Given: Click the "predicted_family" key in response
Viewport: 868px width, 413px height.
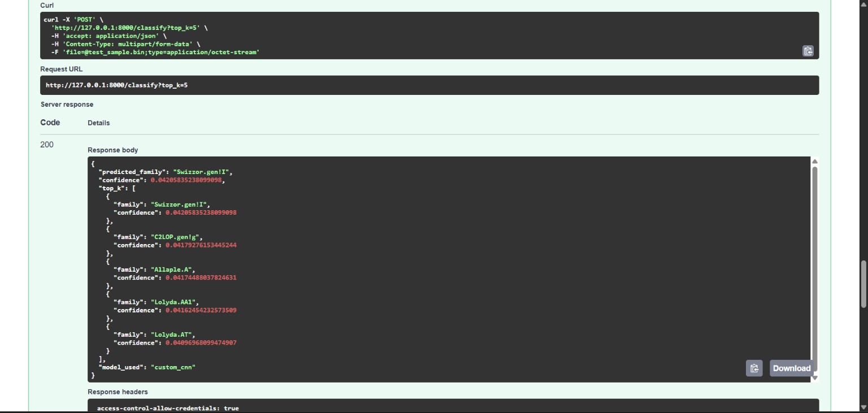Looking at the screenshot, I should pyautogui.click(x=133, y=172).
